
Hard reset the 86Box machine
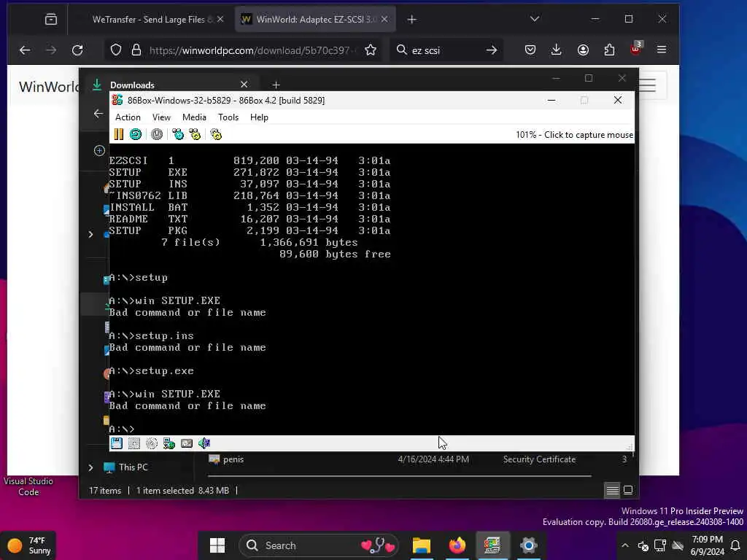pyautogui.click(x=136, y=134)
